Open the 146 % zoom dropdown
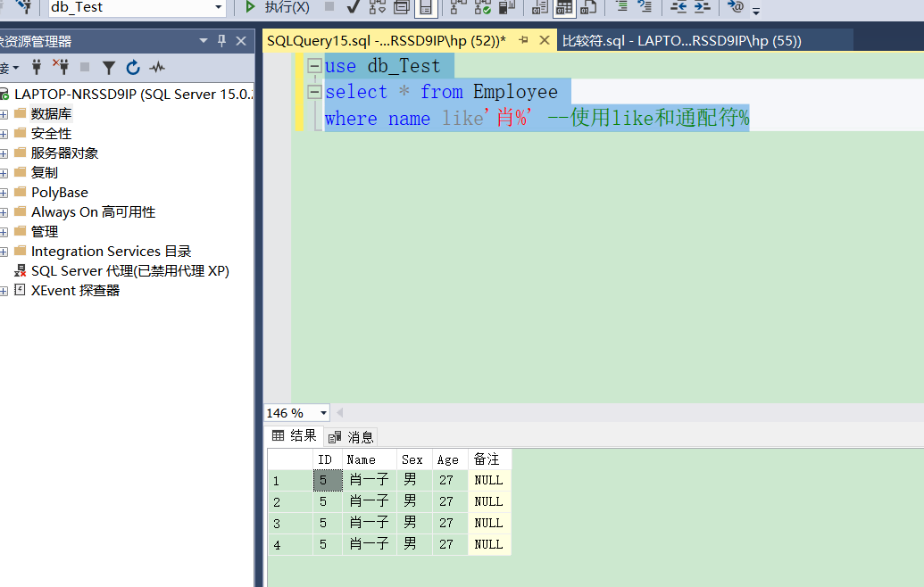This screenshot has height=587, width=924. tap(323, 413)
